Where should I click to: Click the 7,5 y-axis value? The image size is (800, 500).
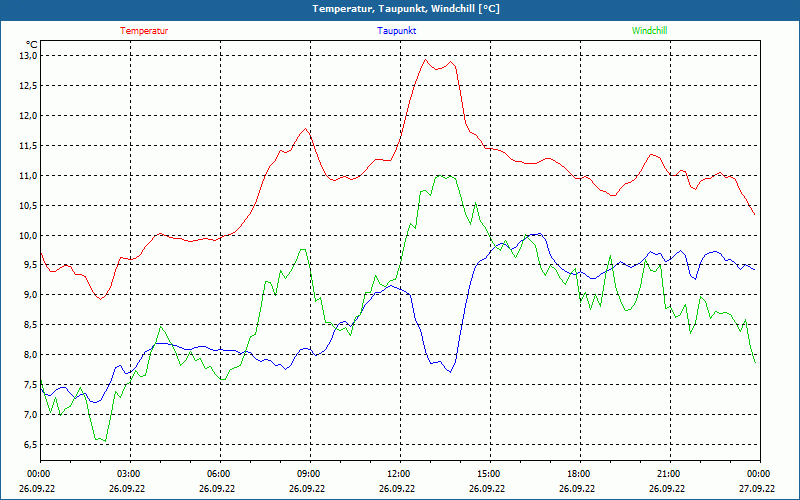(x=31, y=385)
